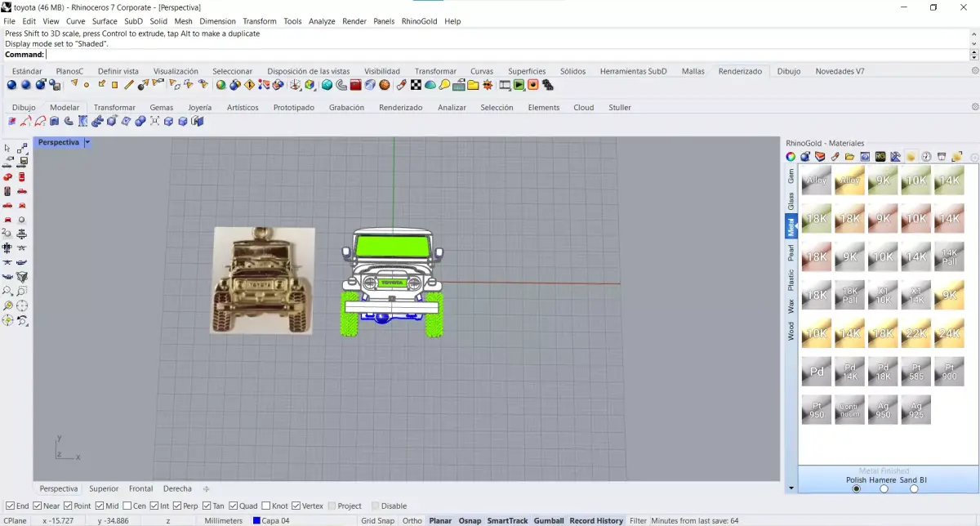Click the yellow light bulb icon

coord(444,84)
